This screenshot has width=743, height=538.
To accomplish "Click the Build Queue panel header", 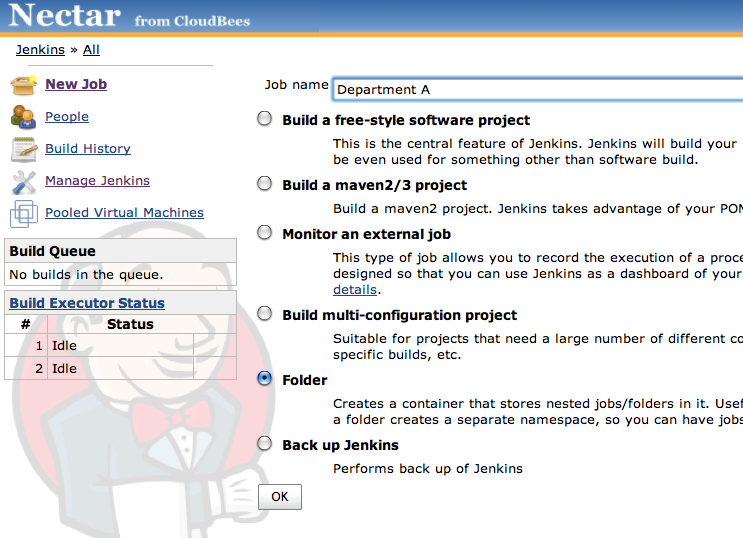I will click(x=120, y=251).
